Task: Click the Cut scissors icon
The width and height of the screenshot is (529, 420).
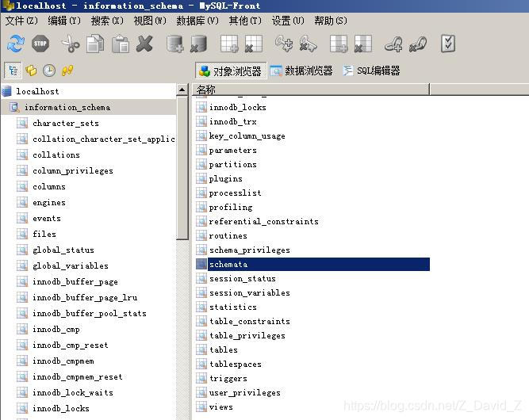Action: [x=70, y=44]
